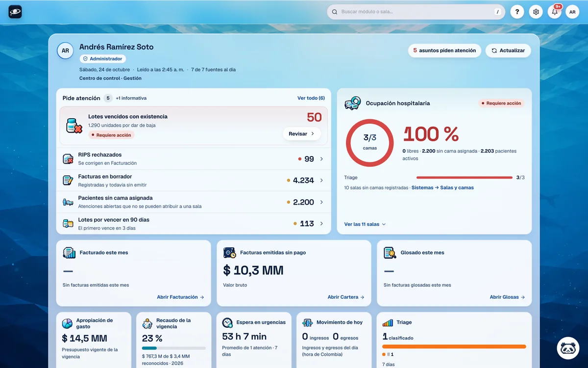Open the AR user avatar menu
Screen dimensions: 588x368
pos(572,12)
